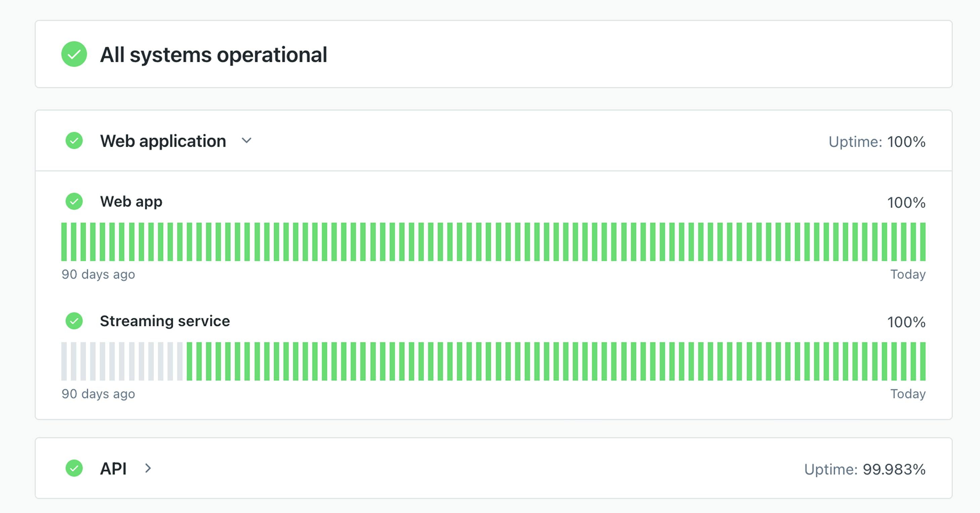This screenshot has height=513, width=980.
Task: Click the Web application Uptime: 100% text
Action: (x=877, y=142)
